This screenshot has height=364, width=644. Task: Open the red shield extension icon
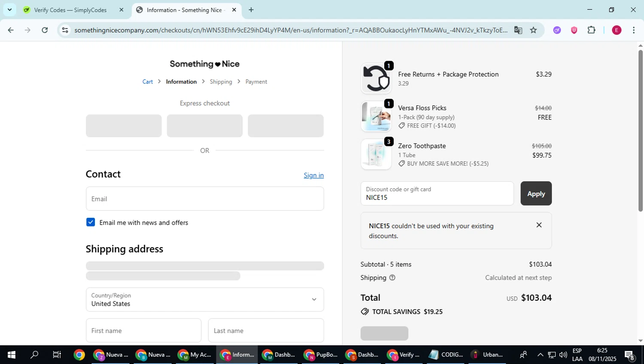[574, 30]
